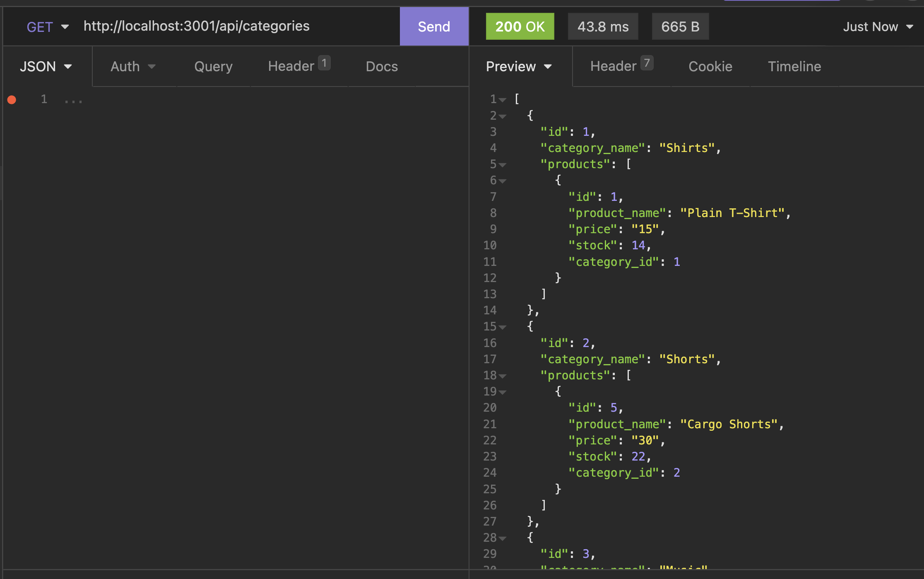924x579 pixels.
Task: Open the Just Now response history dropdown
Action: (878, 26)
